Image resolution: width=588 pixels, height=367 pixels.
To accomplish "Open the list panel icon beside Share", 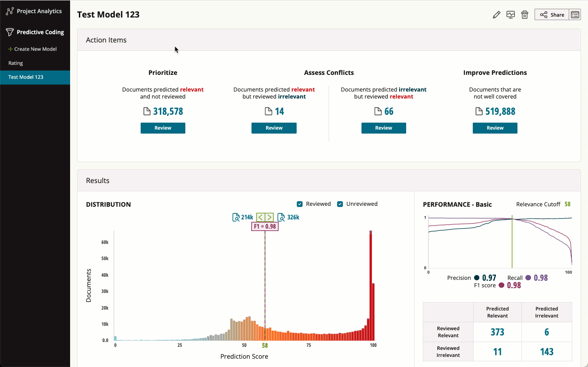I will tap(575, 15).
